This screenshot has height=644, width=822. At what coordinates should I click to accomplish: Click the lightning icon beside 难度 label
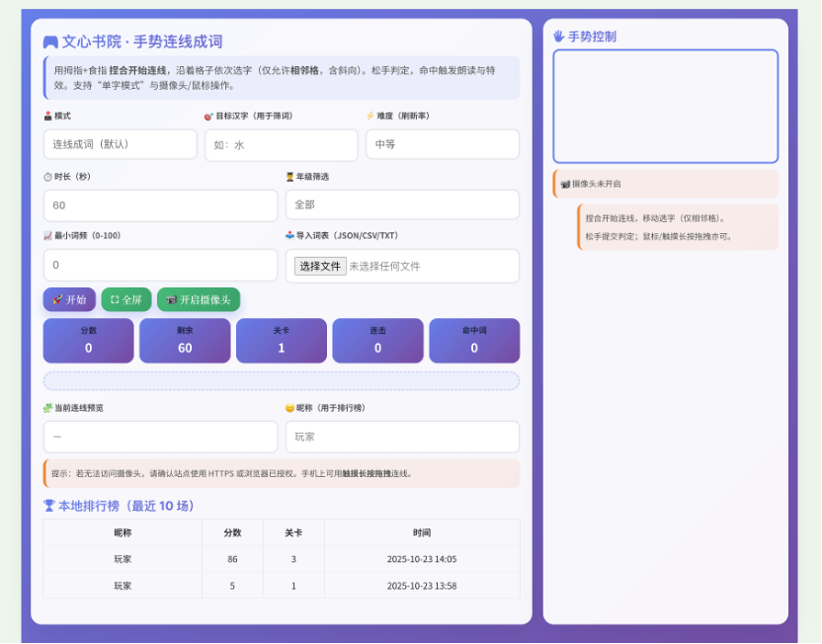370,116
